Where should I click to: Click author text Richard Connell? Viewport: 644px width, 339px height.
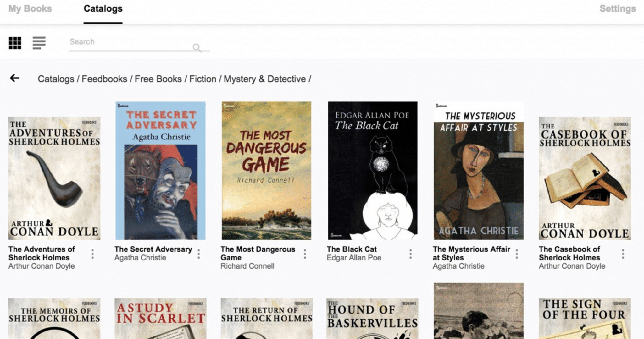(247, 266)
